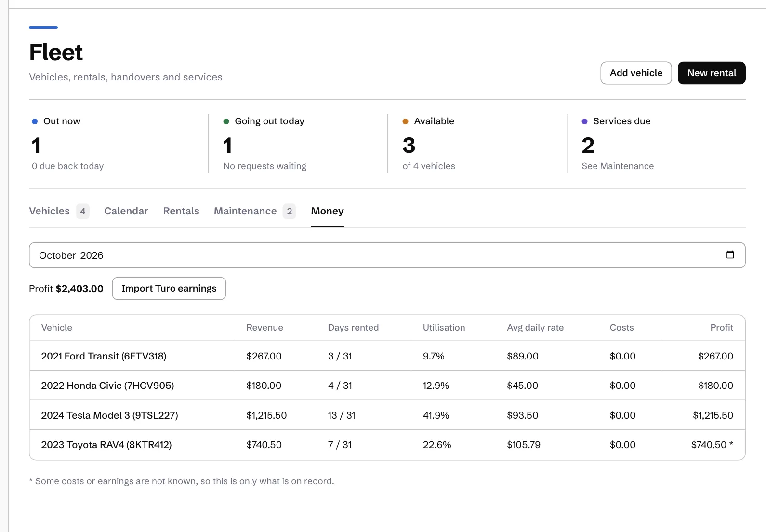This screenshot has width=766, height=532.
Task: Open the calendar picker icon in month field
Action: click(x=730, y=255)
